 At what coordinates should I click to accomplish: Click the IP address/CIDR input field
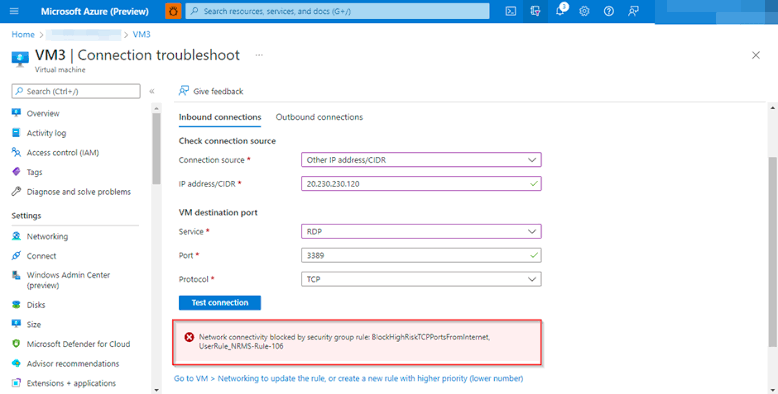(421, 184)
